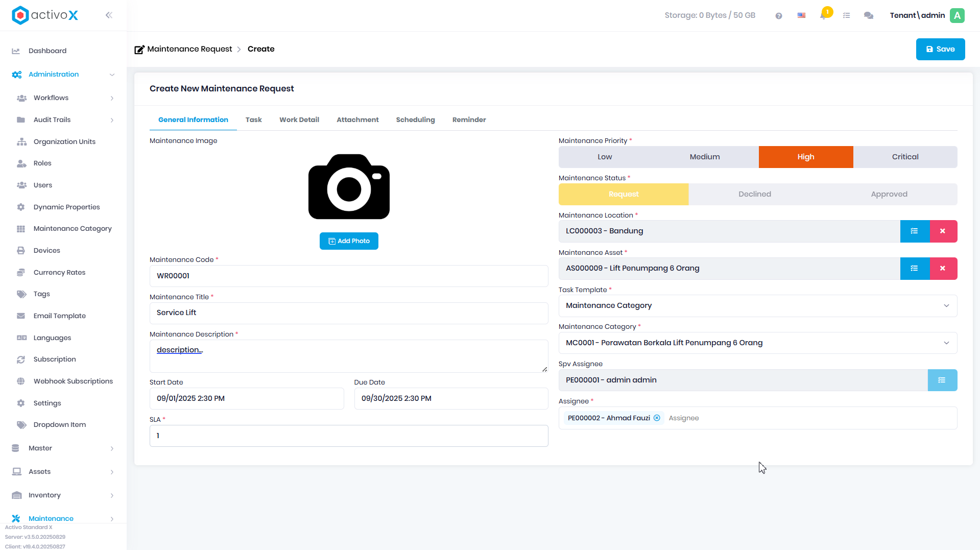
Task: Open chat messages icon
Action: pyautogui.click(x=868, y=16)
